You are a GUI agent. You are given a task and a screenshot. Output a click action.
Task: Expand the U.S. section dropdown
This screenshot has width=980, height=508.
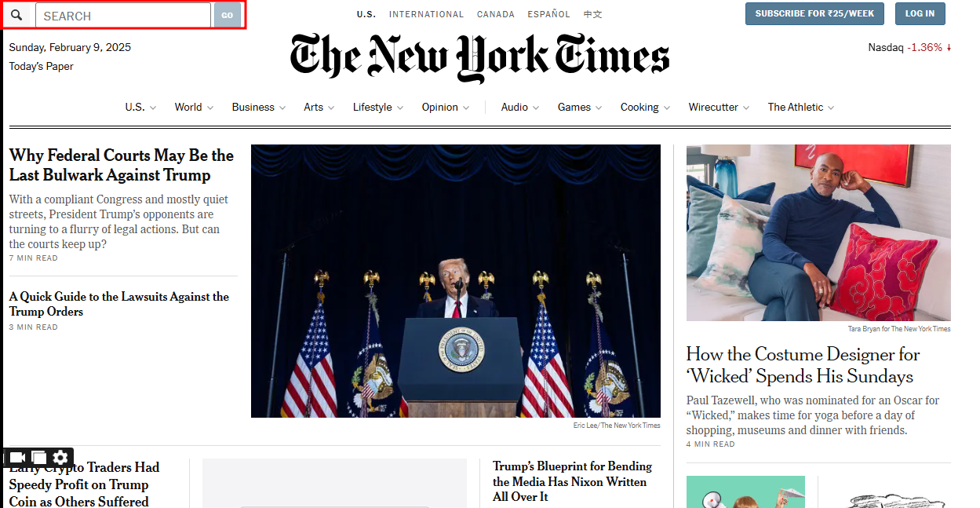point(153,108)
